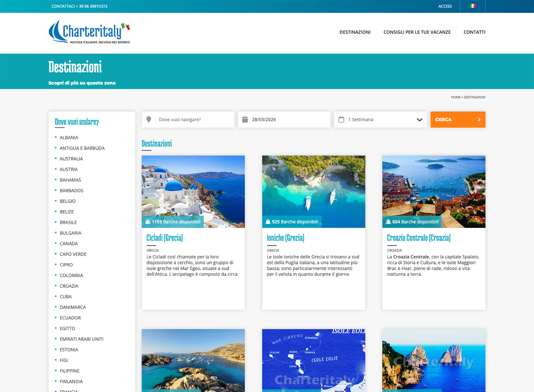This screenshot has width=534, height=392.
Task: Click the boat icon on Cicladi photo
Action: click(x=148, y=222)
